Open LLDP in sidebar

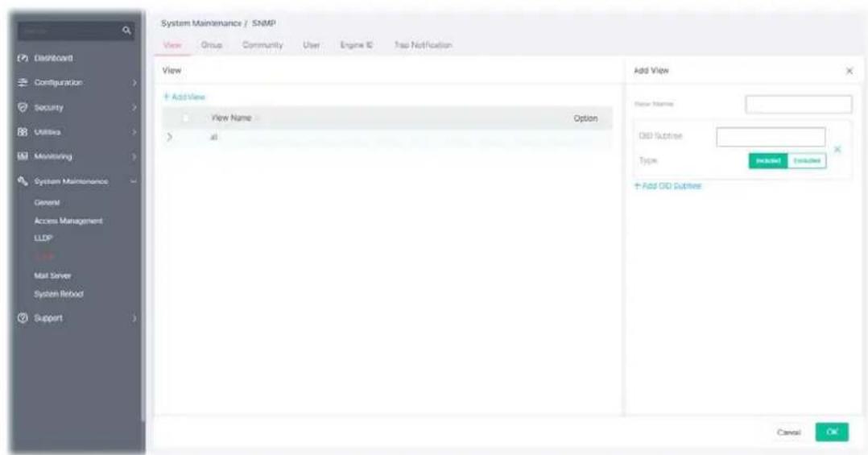pyautogui.click(x=43, y=238)
